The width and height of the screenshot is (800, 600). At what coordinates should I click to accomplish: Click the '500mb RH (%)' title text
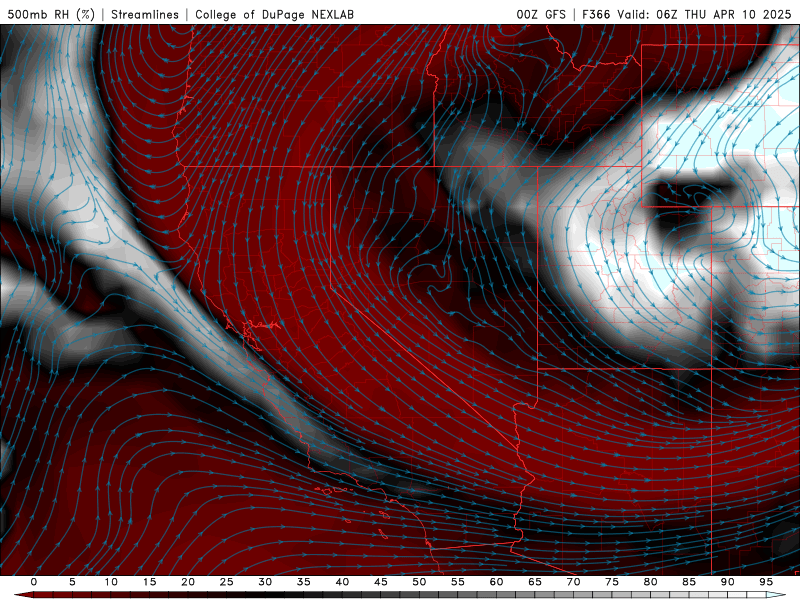tap(52, 14)
